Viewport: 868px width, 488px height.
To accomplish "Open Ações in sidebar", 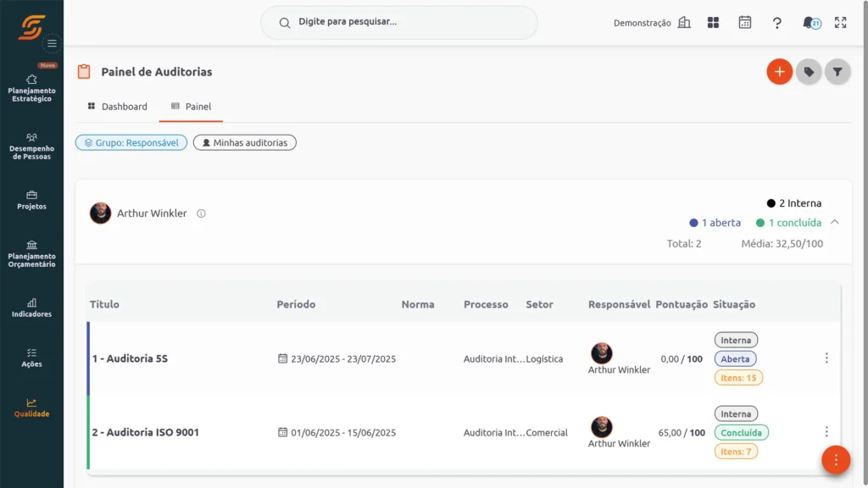I will [31, 358].
